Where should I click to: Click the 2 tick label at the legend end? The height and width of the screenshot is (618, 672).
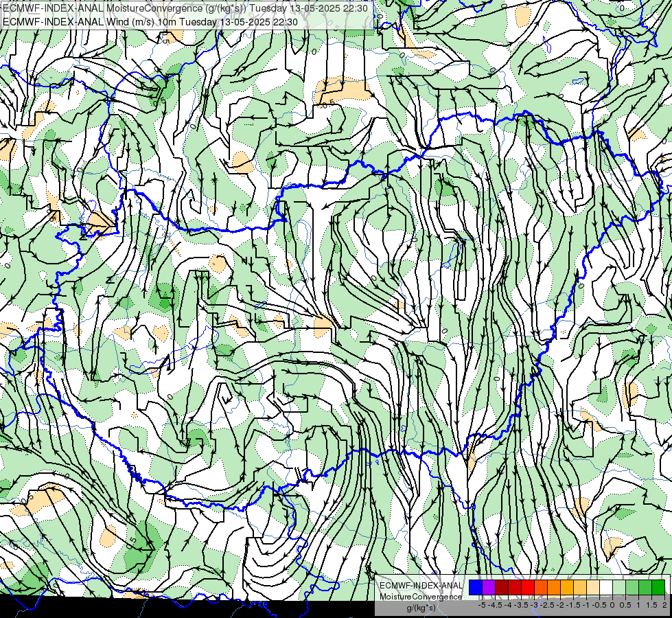(x=664, y=605)
